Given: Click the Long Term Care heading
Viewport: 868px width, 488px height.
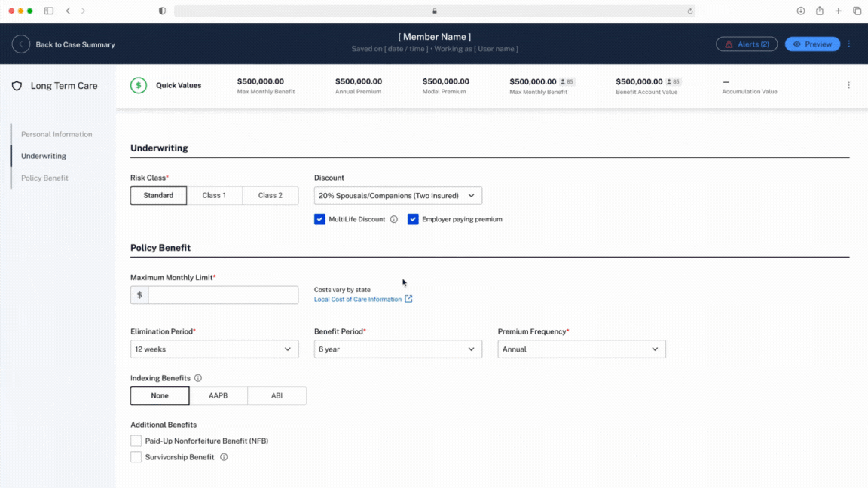Looking at the screenshot, I should tap(64, 86).
